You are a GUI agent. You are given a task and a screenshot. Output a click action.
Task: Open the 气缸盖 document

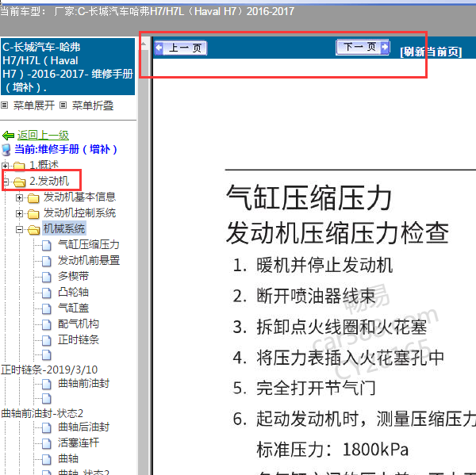pos(74,308)
